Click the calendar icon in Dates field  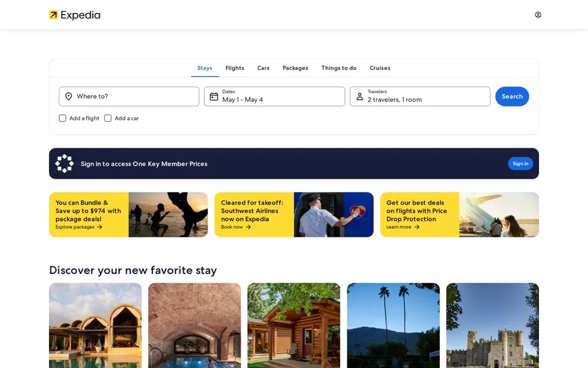(214, 96)
